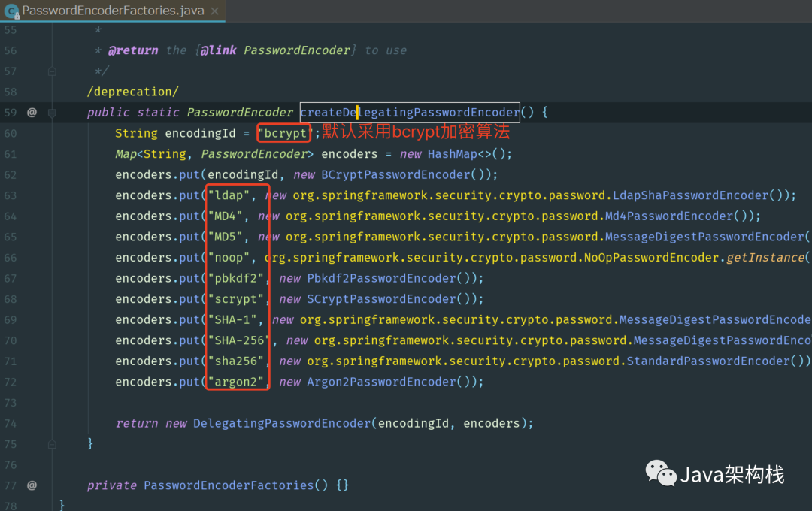This screenshot has width=812, height=511.
Task: Click LdapShaPasswordEncoder class reference
Action: tap(691, 195)
